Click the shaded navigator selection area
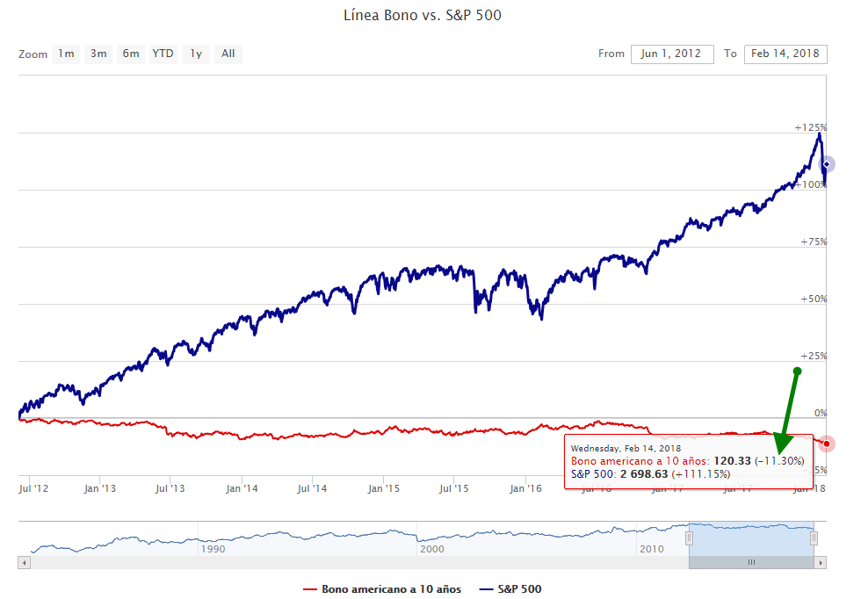868x599 pixels. 751,538
